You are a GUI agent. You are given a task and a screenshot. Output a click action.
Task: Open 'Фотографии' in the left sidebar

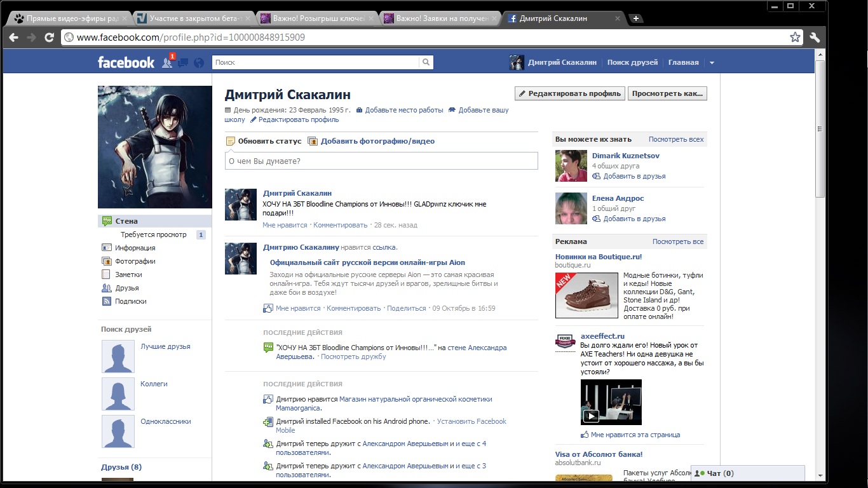[135, 261]
